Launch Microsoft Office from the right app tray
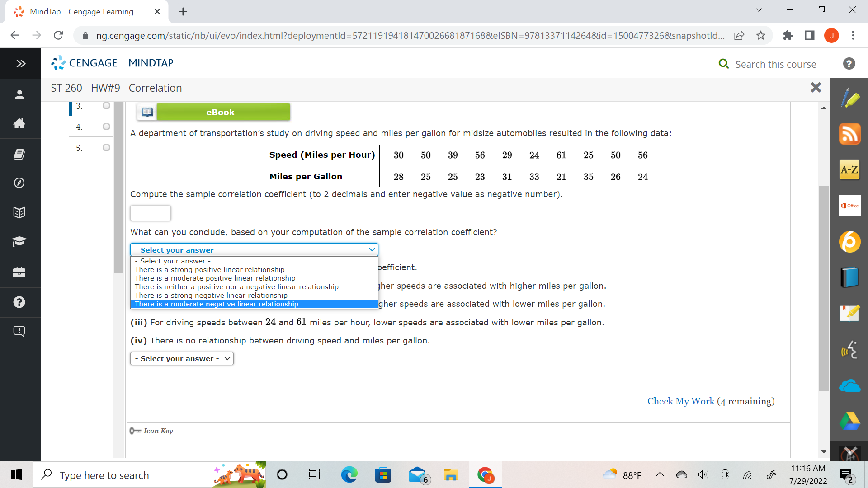Screen dimensions: 868x488 click(x=849, y=206)
